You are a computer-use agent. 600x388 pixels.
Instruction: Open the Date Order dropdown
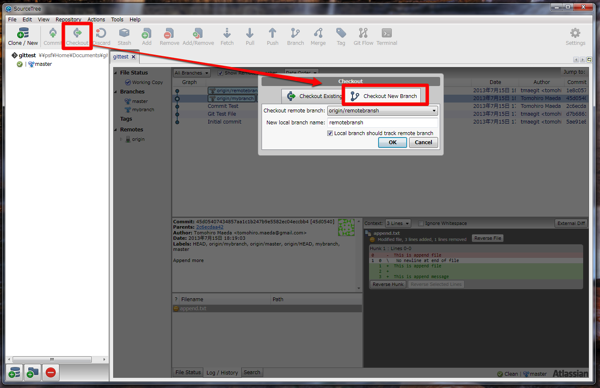pyautogui.click(x=301, y=72)
